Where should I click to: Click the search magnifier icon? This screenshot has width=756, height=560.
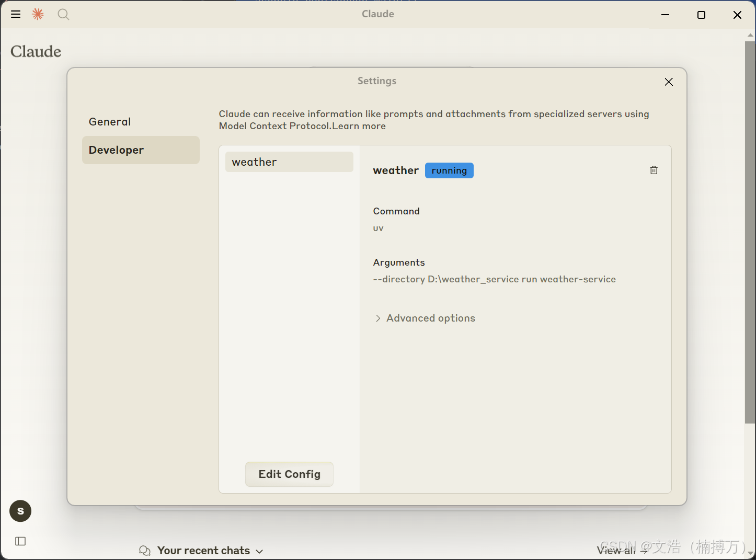click(x=63, y=14)
